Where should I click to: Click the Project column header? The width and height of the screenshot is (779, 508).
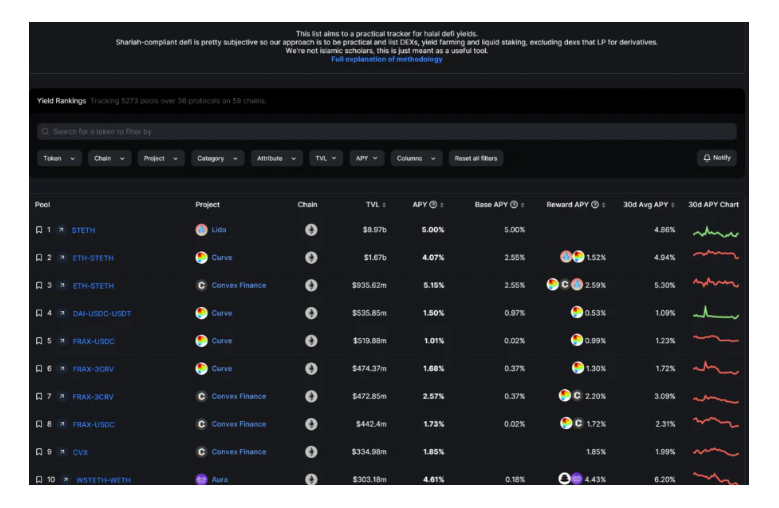tap(208, 205)
